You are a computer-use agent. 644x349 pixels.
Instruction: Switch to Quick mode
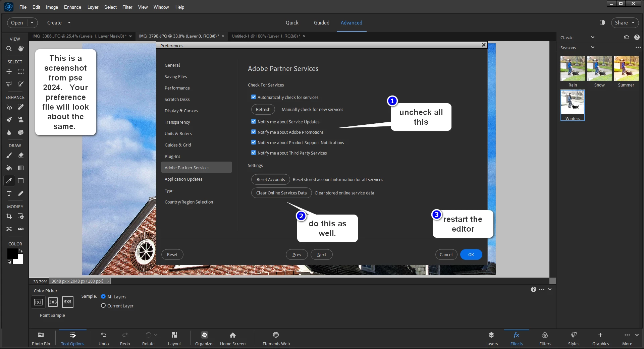pyautogui.click(x=292, y=23)
